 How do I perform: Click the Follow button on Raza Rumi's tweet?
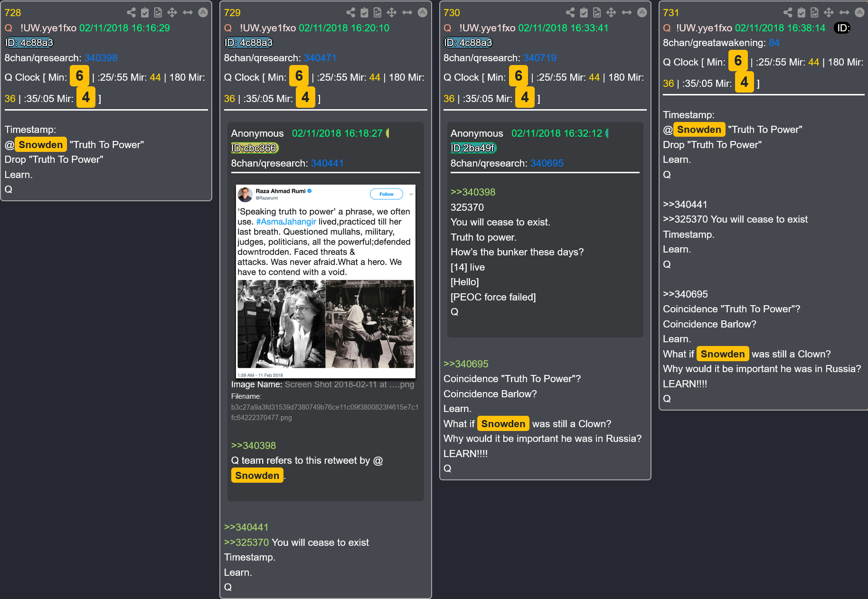tap(387, 194)
